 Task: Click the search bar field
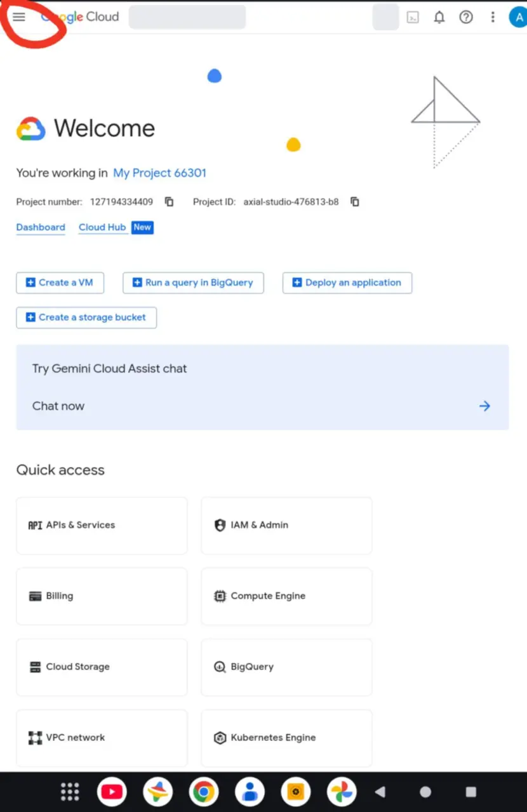[x=187, y=17]
